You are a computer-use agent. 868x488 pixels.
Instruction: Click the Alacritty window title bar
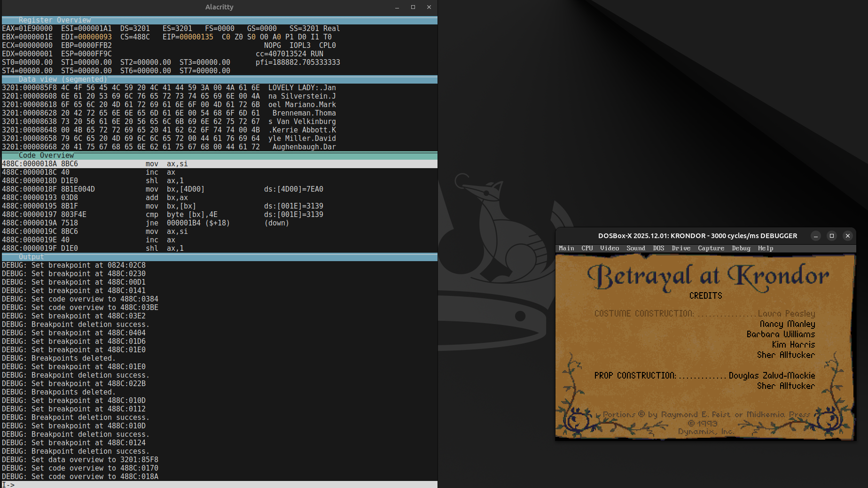[219, 7]
